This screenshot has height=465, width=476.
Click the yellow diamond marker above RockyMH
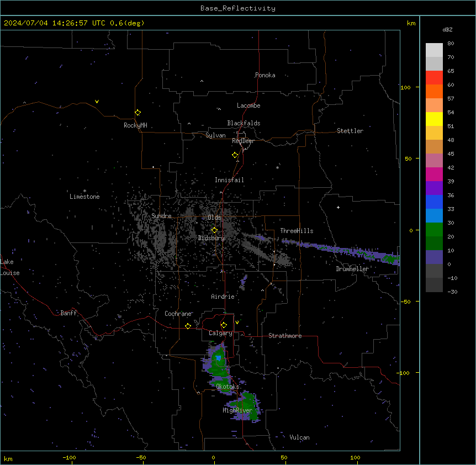pos(137,113)
